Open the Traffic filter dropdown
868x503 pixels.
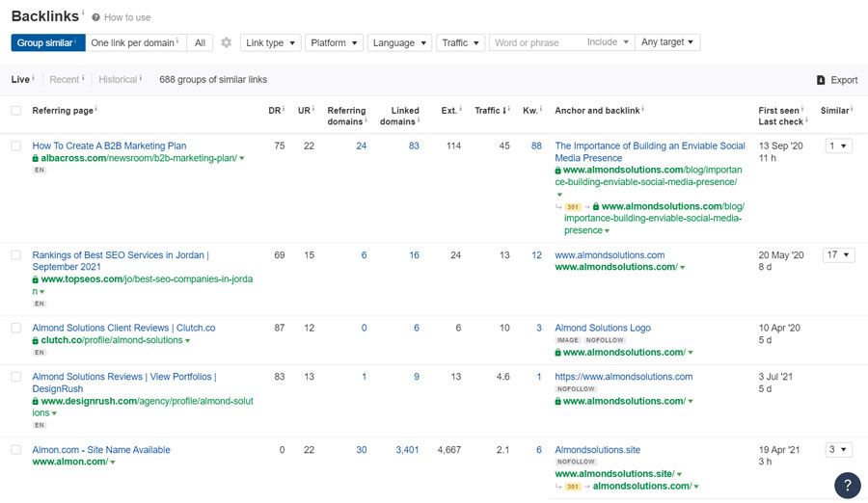[x=461, y=42]
